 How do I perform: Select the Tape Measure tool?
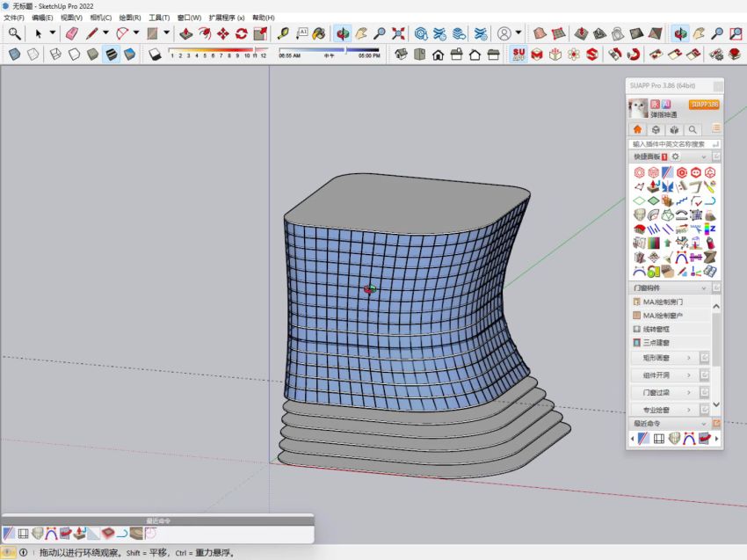283,33
